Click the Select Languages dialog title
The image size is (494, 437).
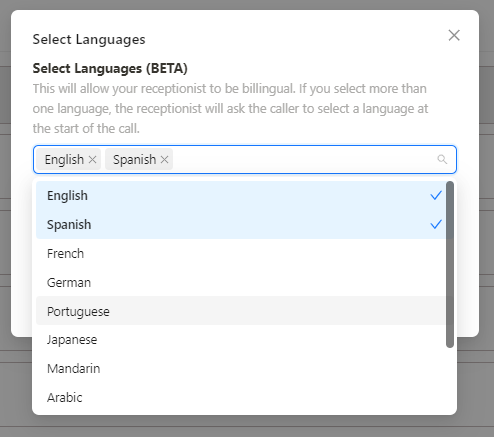tap(89, 39)
